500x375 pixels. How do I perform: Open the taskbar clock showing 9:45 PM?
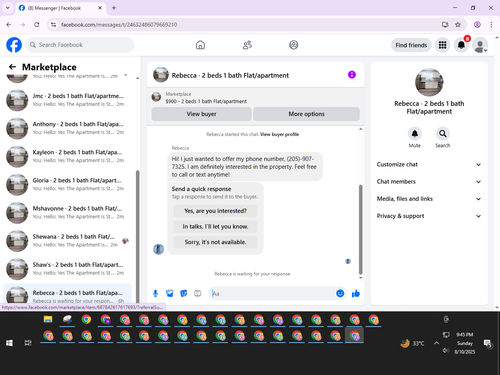(x=465, y=343)
